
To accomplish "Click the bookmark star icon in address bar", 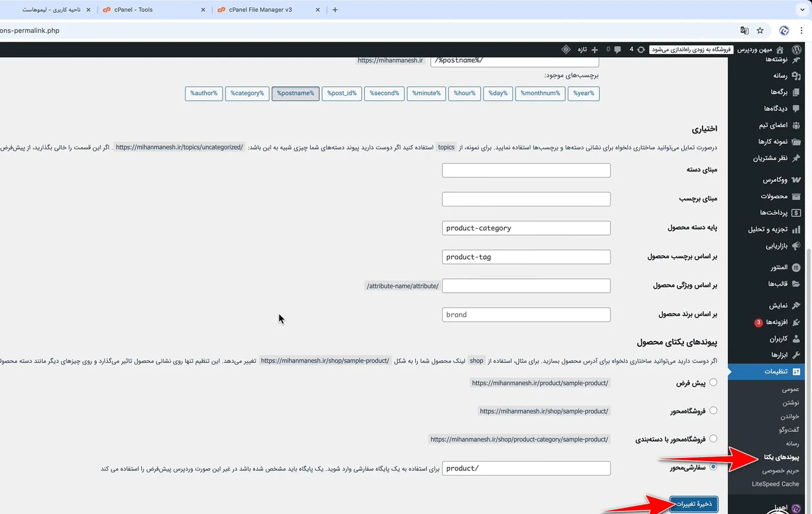I will (760, 31).
